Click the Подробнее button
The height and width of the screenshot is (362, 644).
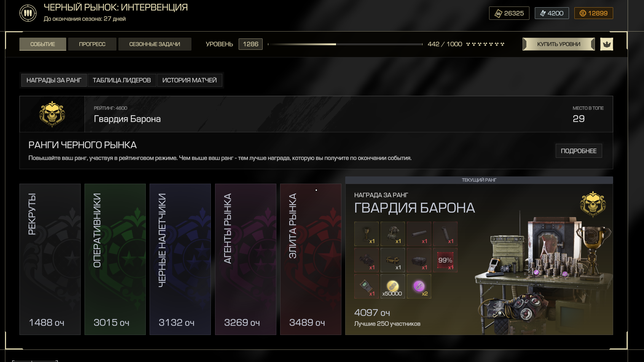tap(579, 151)
